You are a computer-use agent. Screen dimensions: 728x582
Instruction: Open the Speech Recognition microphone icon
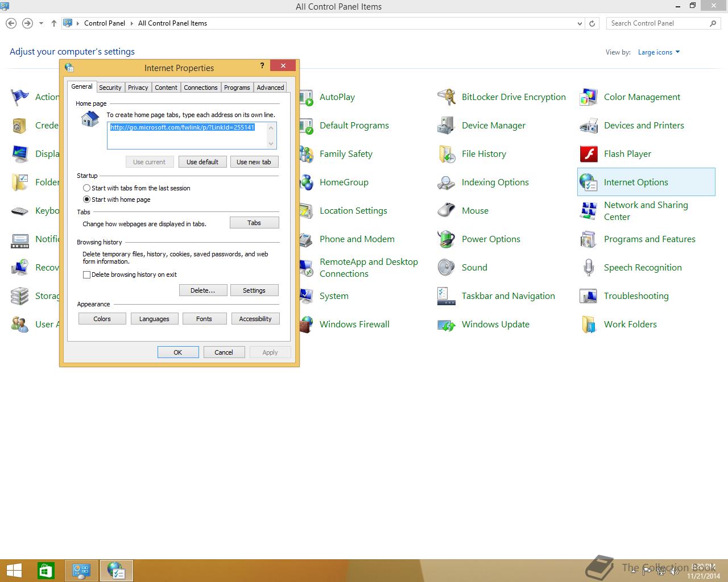click(x=588, y=268)
